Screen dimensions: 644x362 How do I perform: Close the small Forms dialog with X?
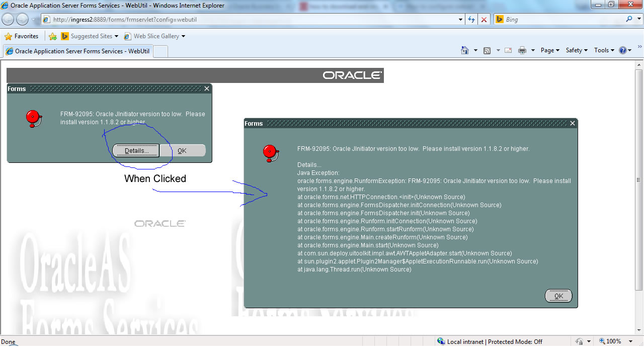206,88
